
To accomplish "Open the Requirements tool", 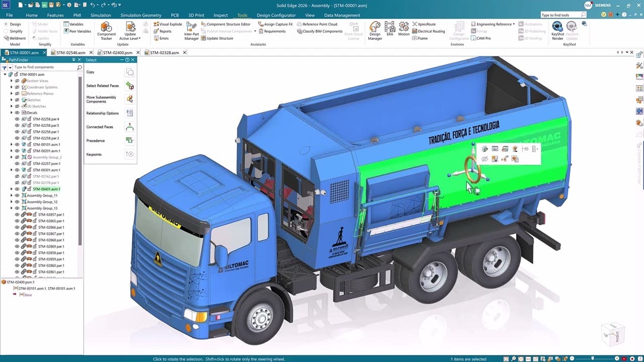I will [272, 31].
